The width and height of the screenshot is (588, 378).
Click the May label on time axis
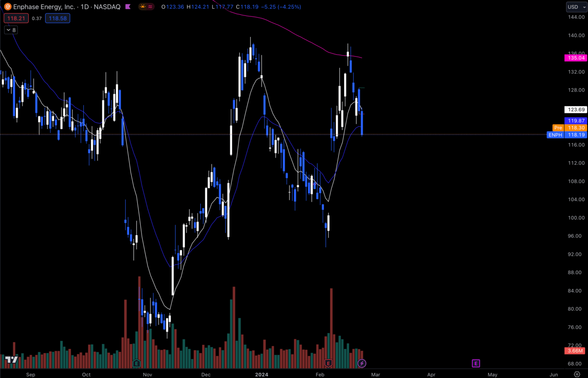[x=492, y=374]
